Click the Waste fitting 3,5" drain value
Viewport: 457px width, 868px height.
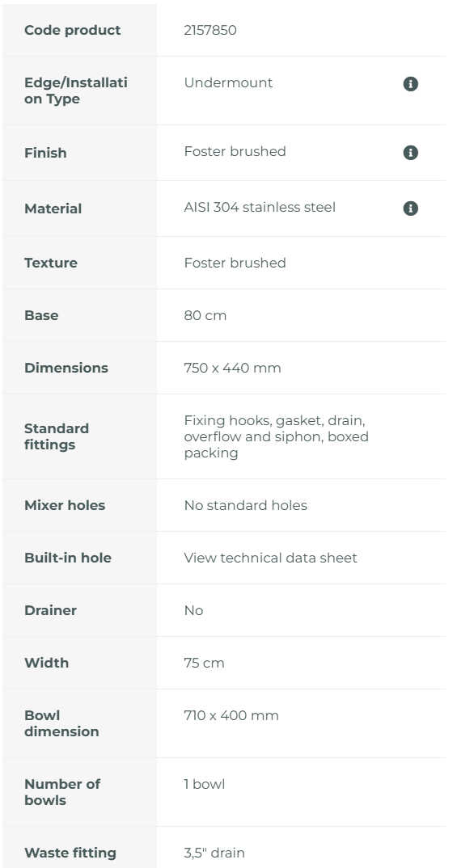[214, 853]
